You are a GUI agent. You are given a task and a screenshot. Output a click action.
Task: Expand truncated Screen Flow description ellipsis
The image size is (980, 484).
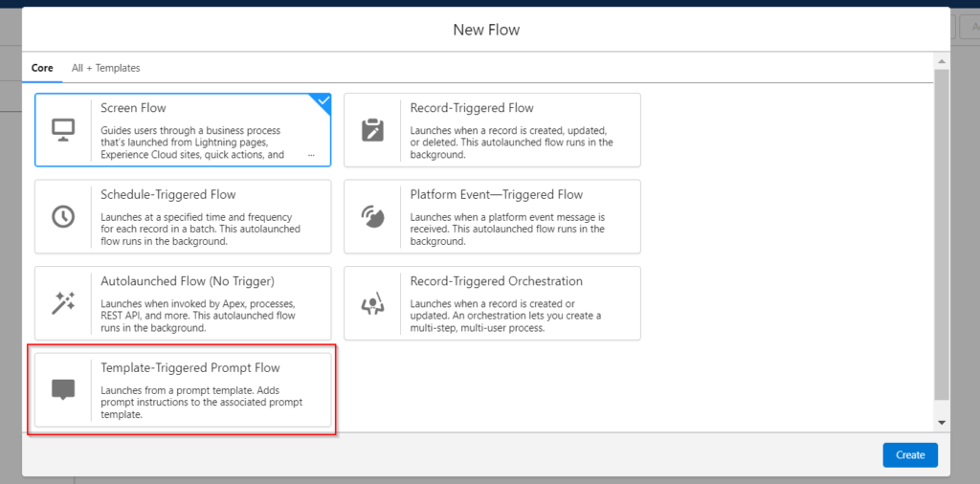[x=311, y=155]
